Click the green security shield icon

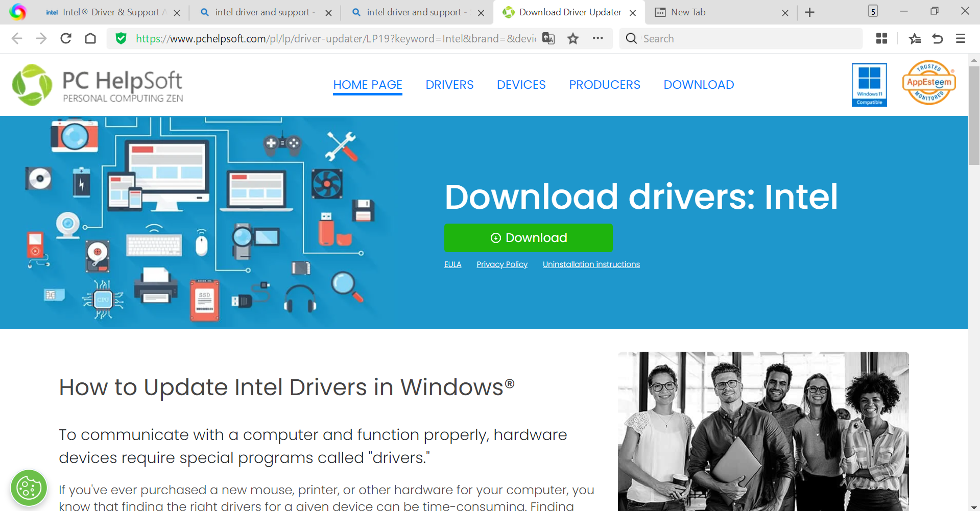point(121,38)
